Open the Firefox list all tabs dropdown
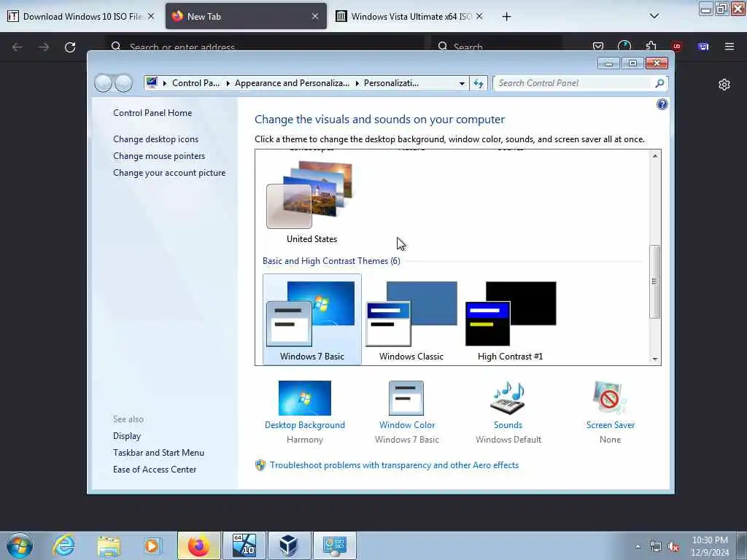 tap(654, 16)
